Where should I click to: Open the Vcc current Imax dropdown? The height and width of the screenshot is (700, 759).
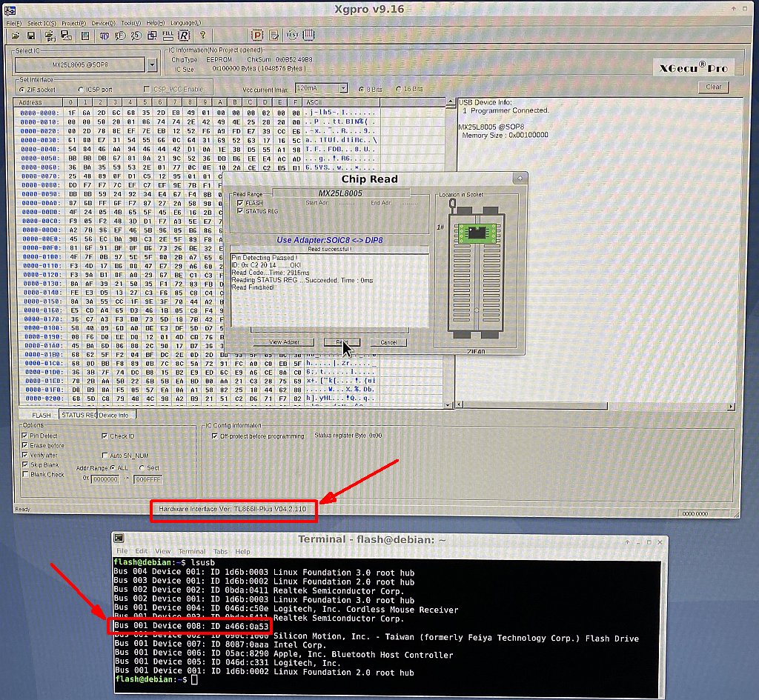(342, 89)
